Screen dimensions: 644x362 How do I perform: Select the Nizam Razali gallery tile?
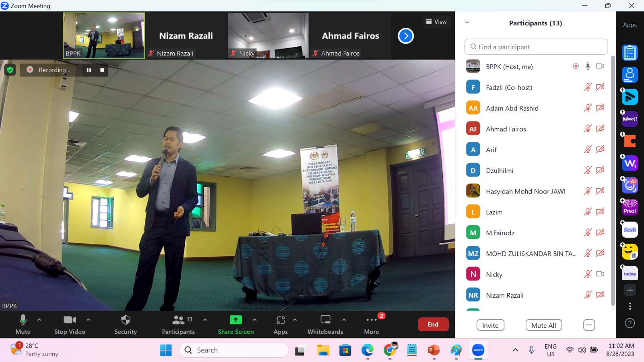pyautogui.click(x=186, y=36)
